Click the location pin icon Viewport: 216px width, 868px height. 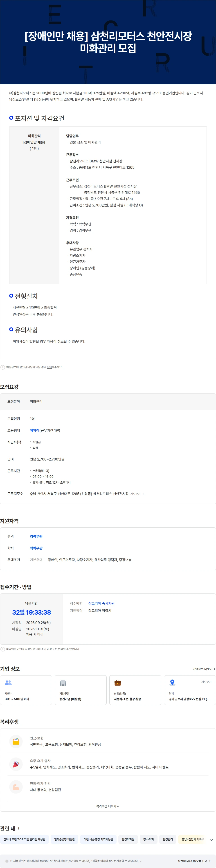pos(172,683)
